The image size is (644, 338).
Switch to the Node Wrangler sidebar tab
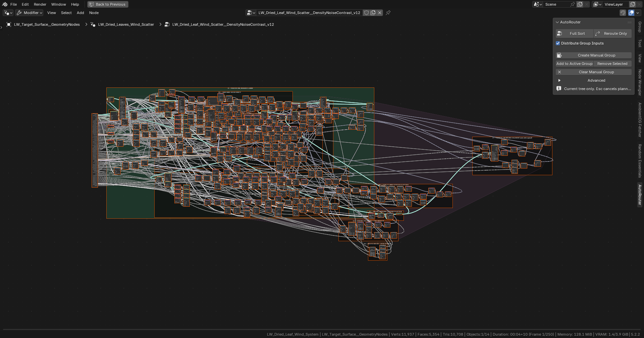pyautogui.click(x=640, y=82)
